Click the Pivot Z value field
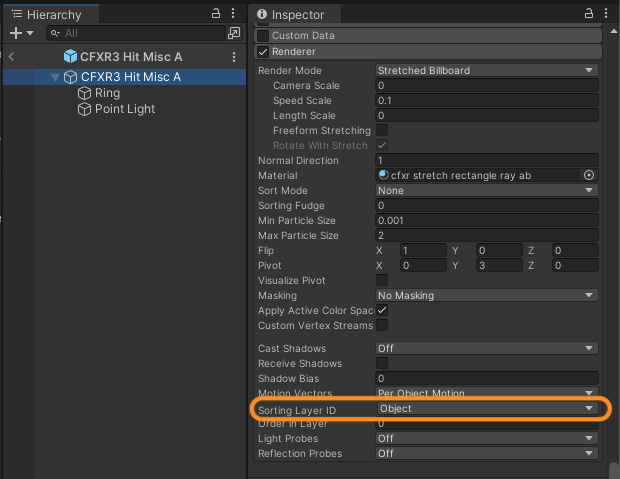This screenshot has height=479, width=620. [x=575, y=265]
